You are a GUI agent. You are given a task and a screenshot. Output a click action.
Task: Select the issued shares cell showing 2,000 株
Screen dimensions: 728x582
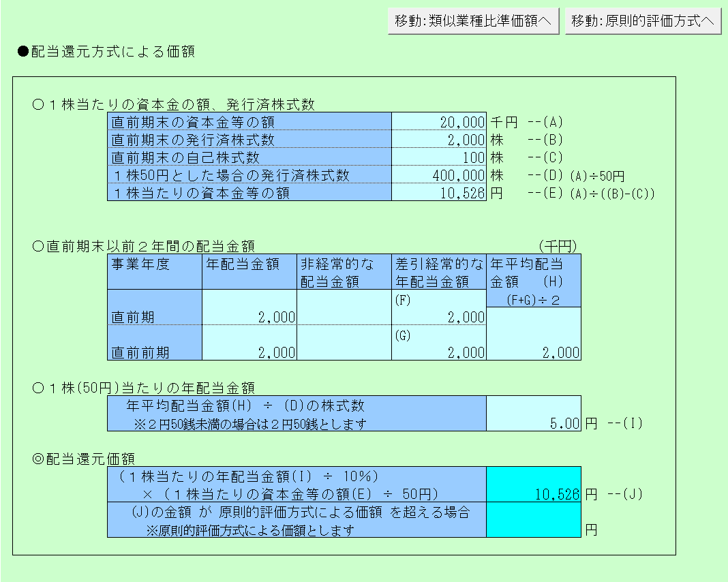pyautogui.click(x=439, y=139)
